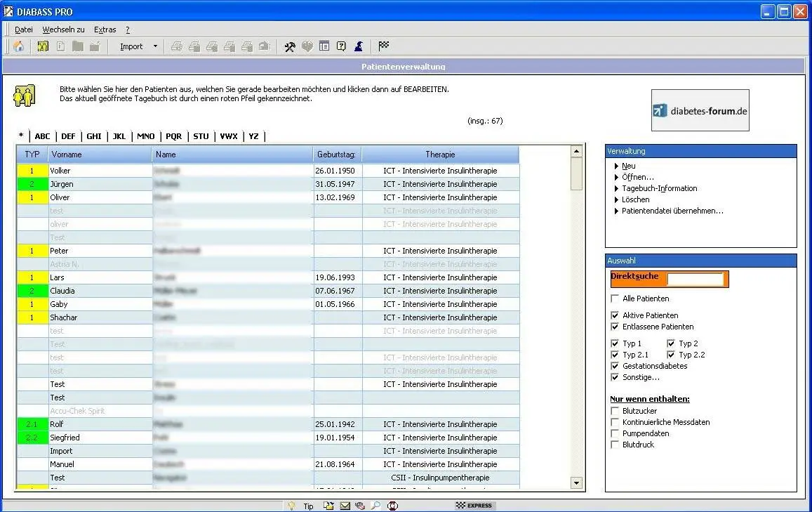
Task: Click the heart icon on the toolbar
Action: [307, 46]
